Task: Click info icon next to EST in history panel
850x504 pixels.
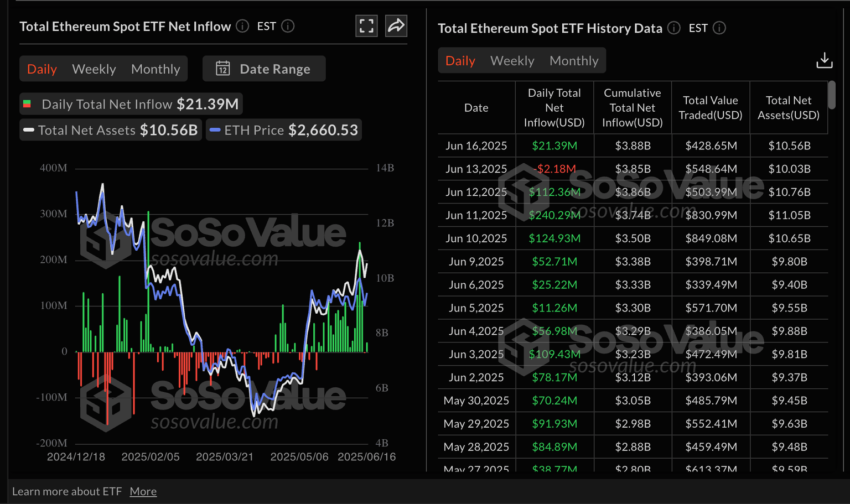Action: coord(719,28)
